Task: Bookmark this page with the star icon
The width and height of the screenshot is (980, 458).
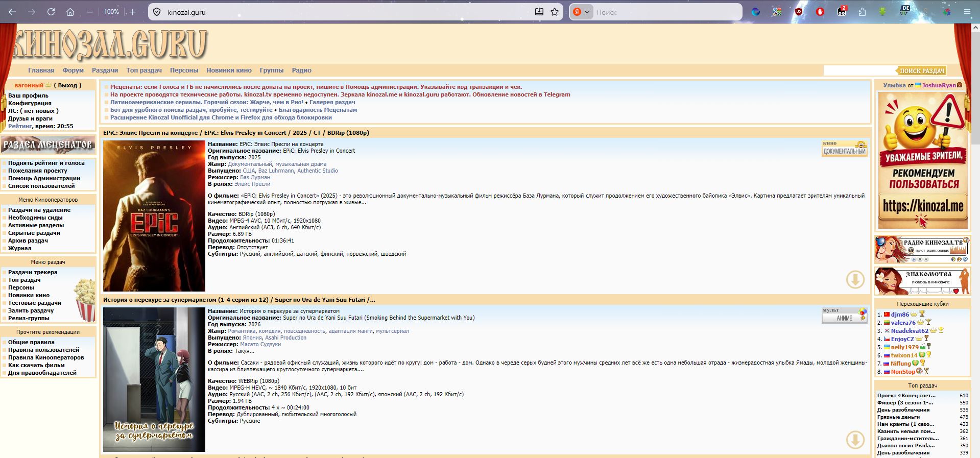Action: 555,12
